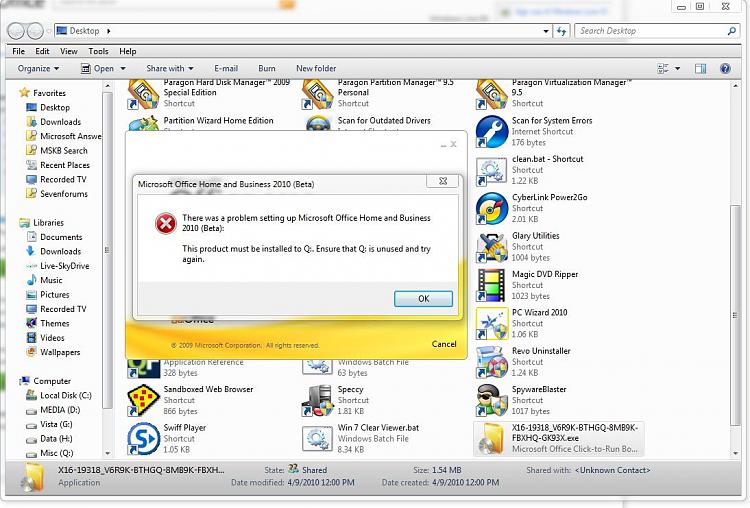Viewport: 750px width, 508px height.
Task: Select Win 7 Clear Viewer.bat icon
Action: (x=317, y=439)
